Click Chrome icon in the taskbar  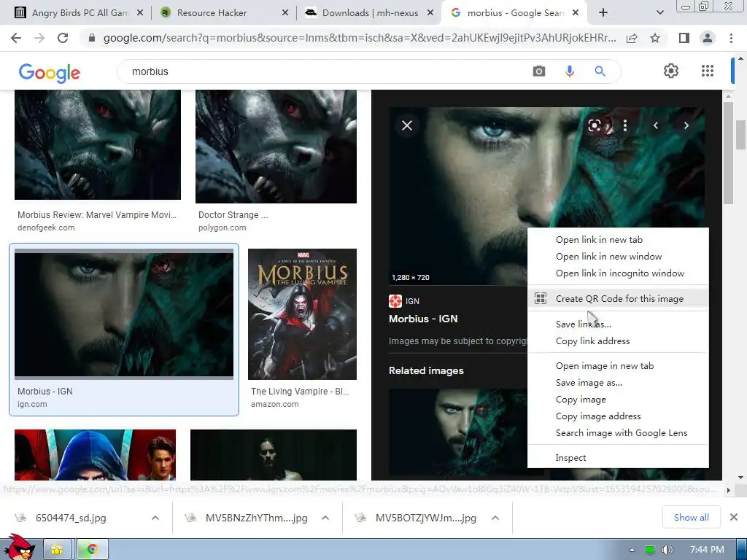(x=93, y=550)
